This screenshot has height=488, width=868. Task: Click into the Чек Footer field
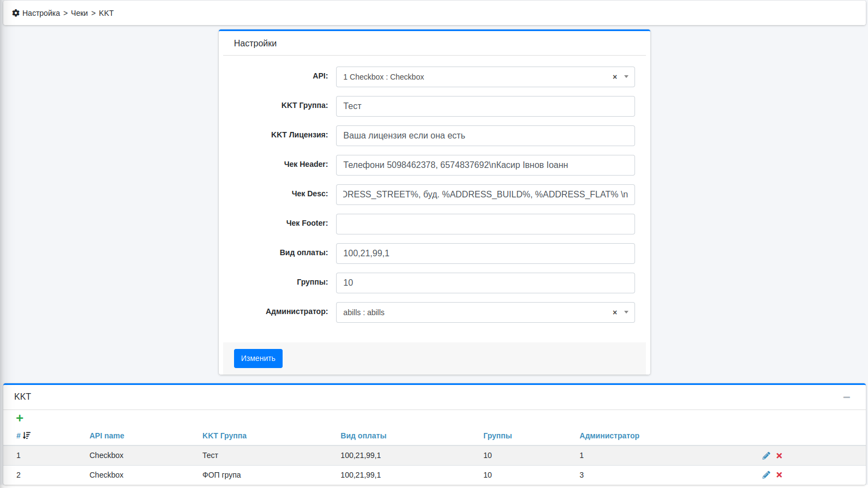(485, 224)
